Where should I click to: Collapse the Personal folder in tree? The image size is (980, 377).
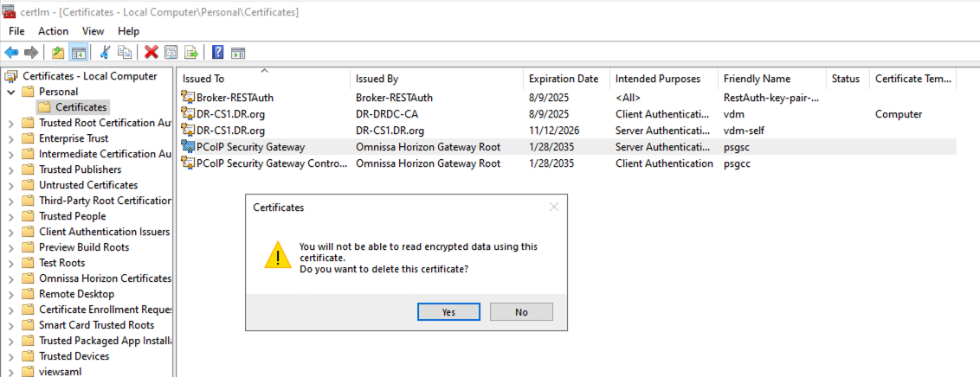(11, 92)
